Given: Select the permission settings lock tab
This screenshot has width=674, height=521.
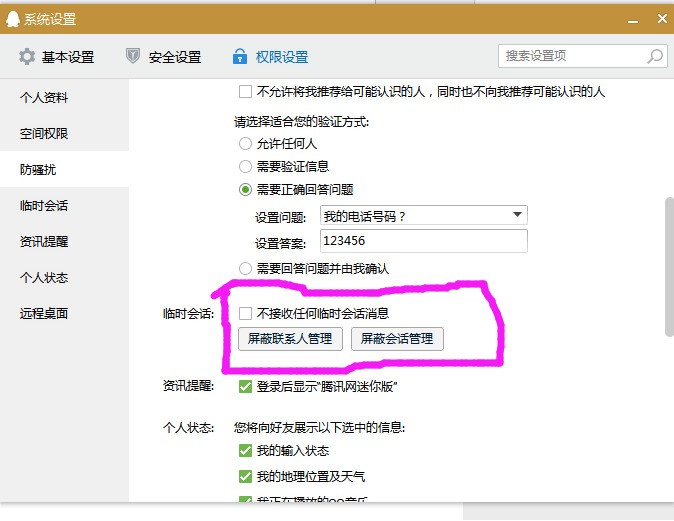Looking at the screenshot, I should (270, 57).
